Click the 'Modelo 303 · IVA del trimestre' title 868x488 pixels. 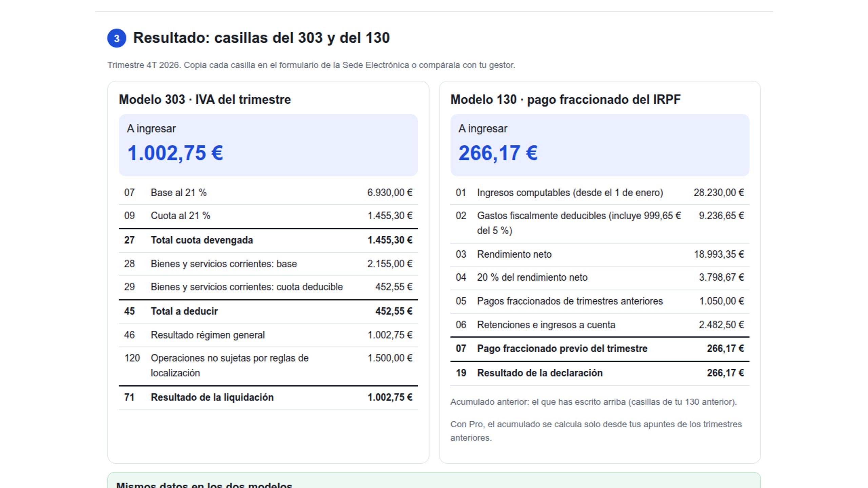pos(205,100)
